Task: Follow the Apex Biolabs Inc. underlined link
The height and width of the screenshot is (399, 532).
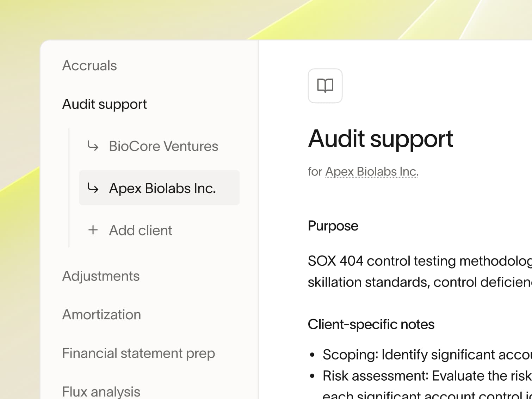Action: [372, 172]
